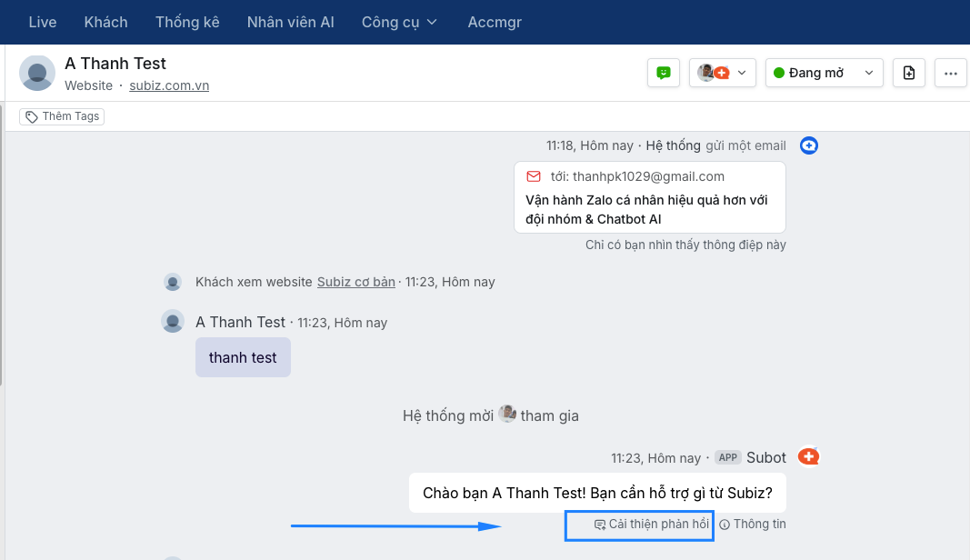Click the blue system chat icon beside email
The image size is (970, 560).
[809, 145]
